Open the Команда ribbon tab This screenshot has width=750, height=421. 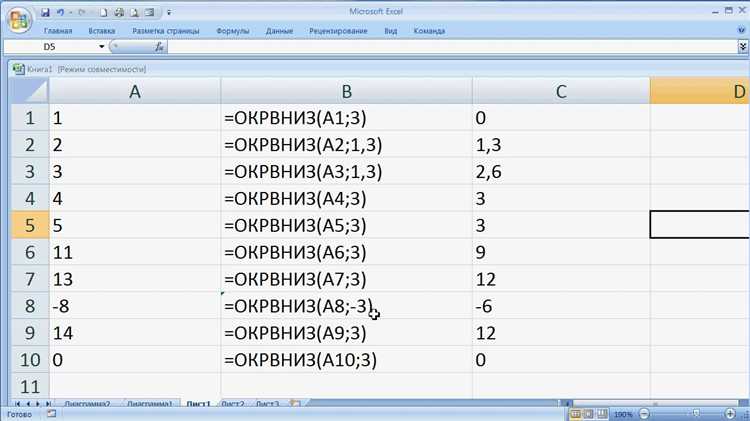[x=429, y=31]
